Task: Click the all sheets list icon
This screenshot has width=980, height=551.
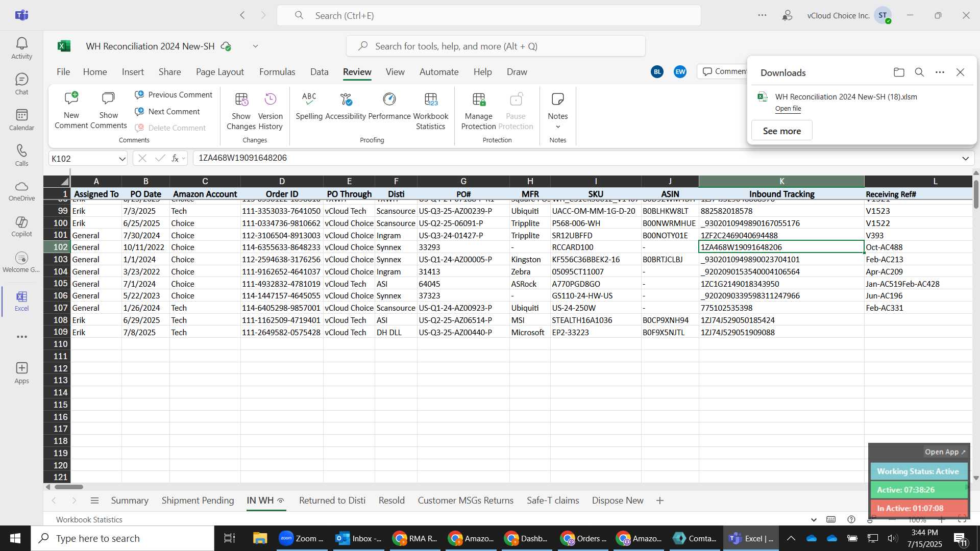Action: click(94, 500)
